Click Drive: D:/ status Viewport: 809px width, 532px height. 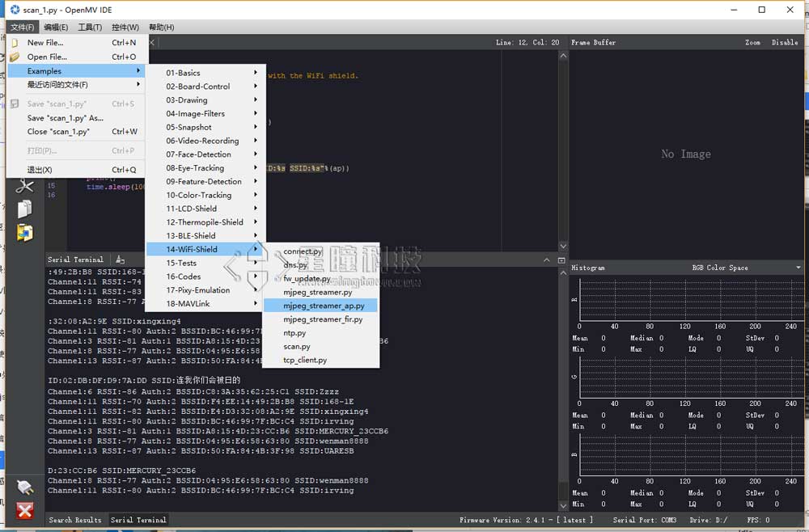(x=709, y=520)
